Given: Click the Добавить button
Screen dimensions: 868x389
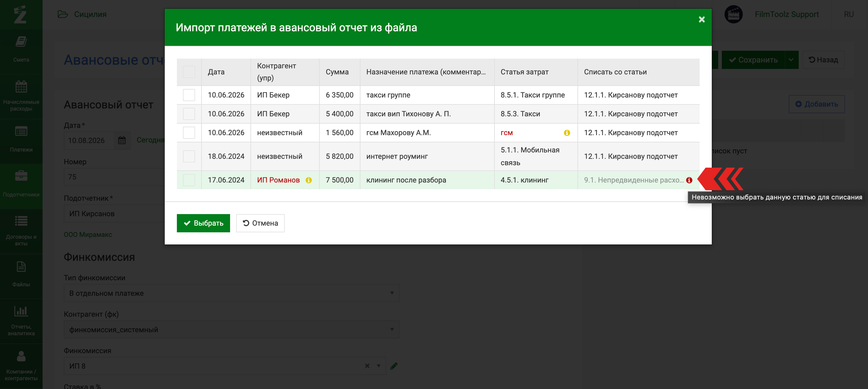Looking at the screenshot, I should click(x=816, y=104).
